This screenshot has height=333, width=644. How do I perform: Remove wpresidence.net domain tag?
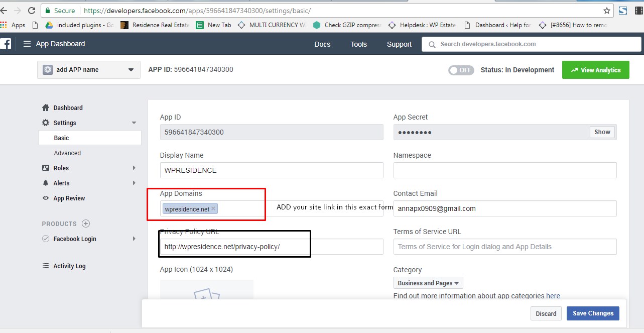213,208
